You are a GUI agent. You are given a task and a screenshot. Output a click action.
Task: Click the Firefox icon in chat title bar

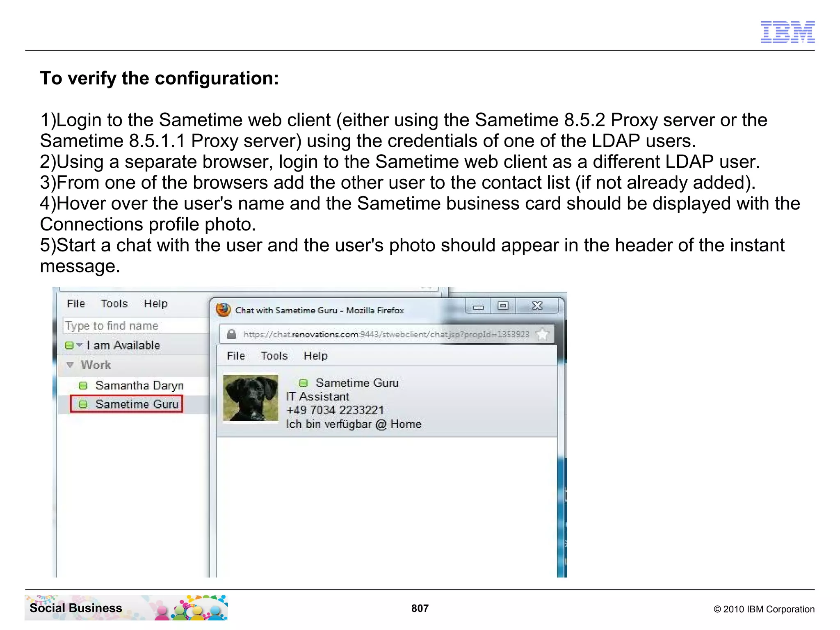pos(223,310)
